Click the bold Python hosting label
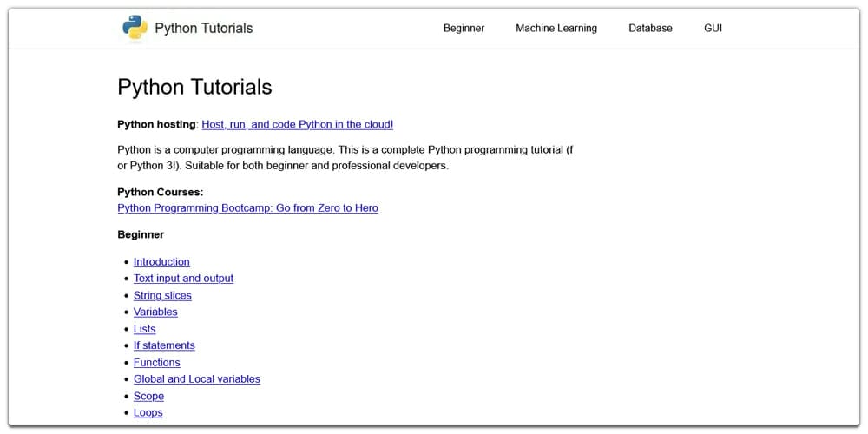 tap(156, 124)
